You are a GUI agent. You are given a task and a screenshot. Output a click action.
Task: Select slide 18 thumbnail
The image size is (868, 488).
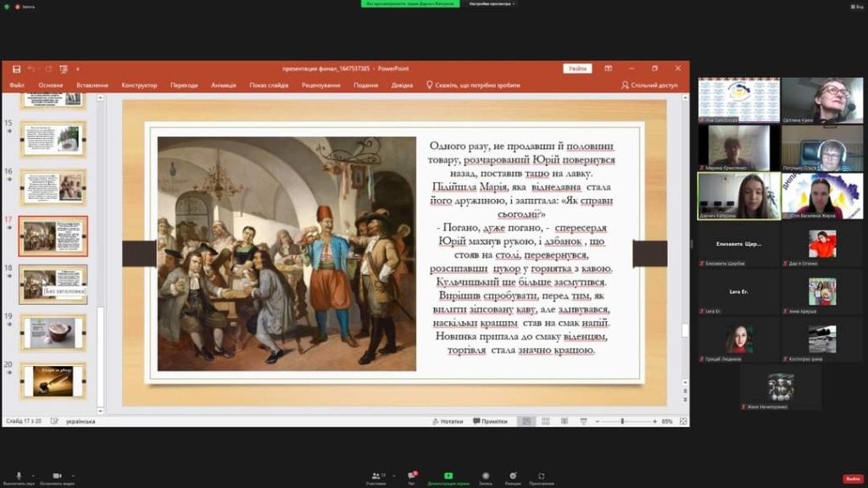coord(53,285)
